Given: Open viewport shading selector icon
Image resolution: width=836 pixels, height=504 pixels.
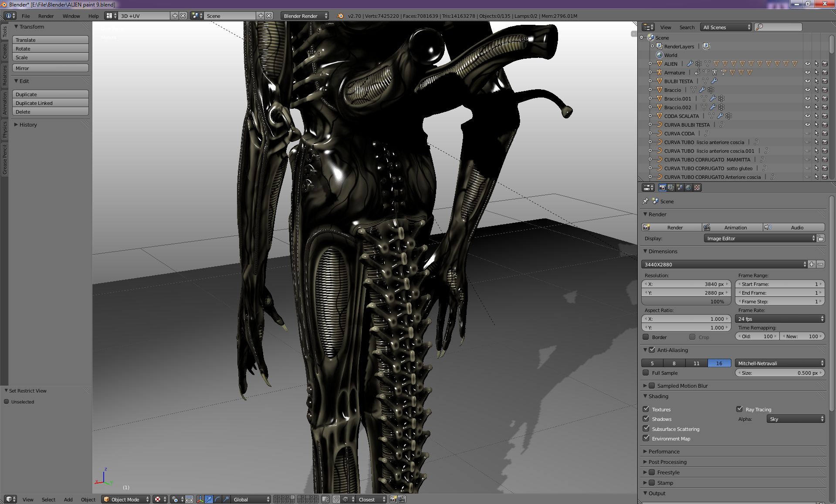Looking at the screenshot, I should (160, 499).
